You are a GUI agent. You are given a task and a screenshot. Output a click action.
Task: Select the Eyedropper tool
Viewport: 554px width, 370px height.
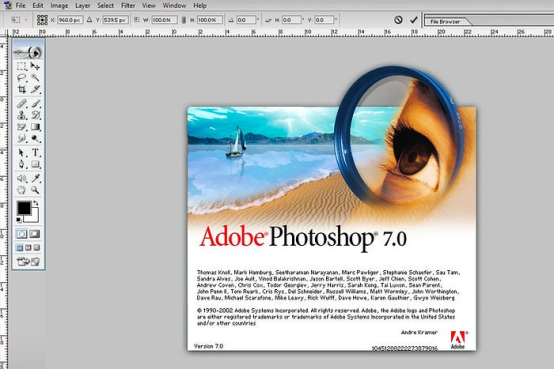pyautogui.click(x=35, y=178)
